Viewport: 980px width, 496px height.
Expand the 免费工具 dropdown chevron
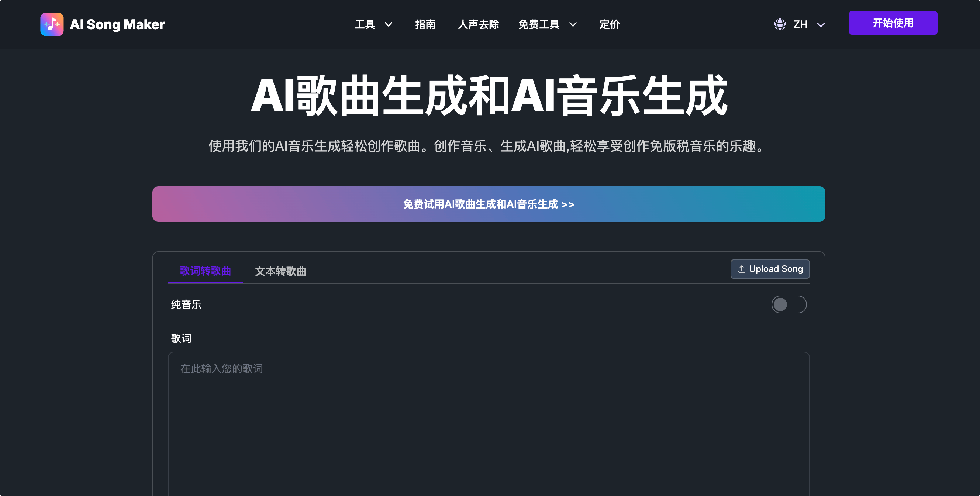(x=573, y=25)
